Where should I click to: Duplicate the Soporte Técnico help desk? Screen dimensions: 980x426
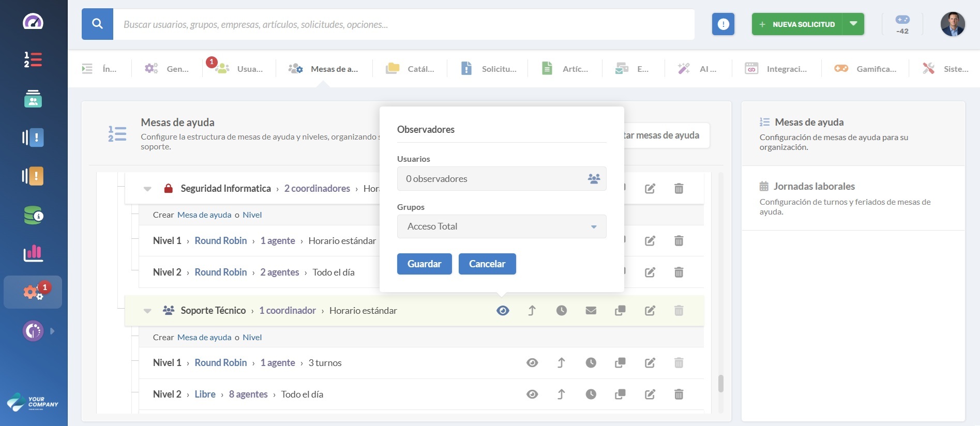pyautogui.click(x=620, y=310)
